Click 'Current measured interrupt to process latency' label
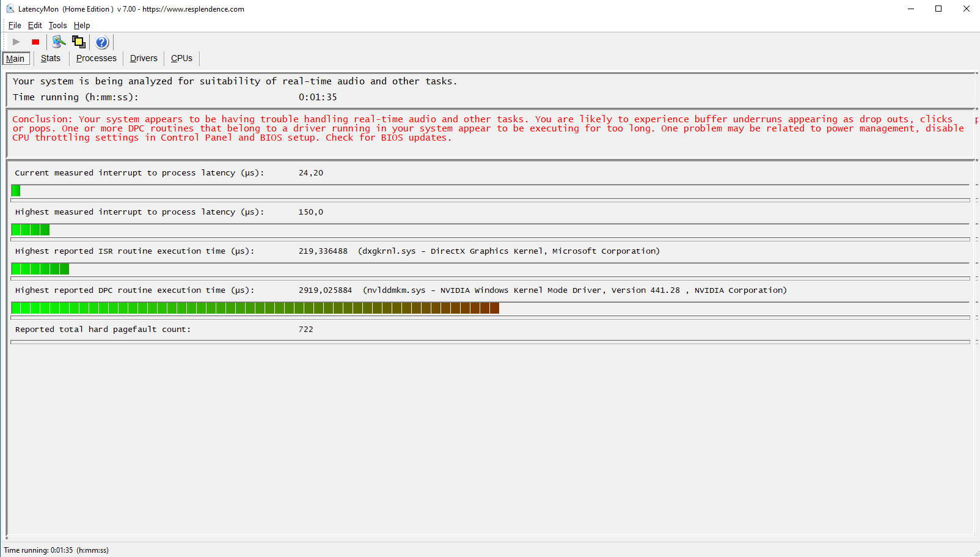This screenshot has height=557, width=980. (139, 173)
